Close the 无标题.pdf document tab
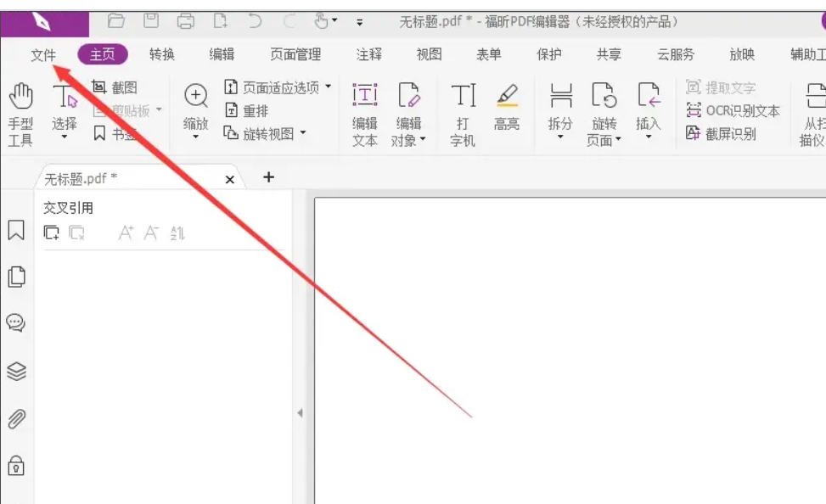 230,180
